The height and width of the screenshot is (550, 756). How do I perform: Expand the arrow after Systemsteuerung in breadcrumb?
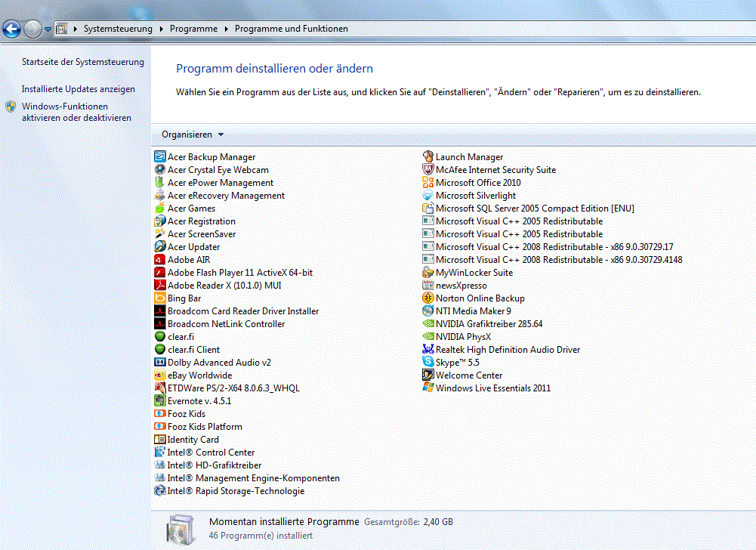(162, 29)
